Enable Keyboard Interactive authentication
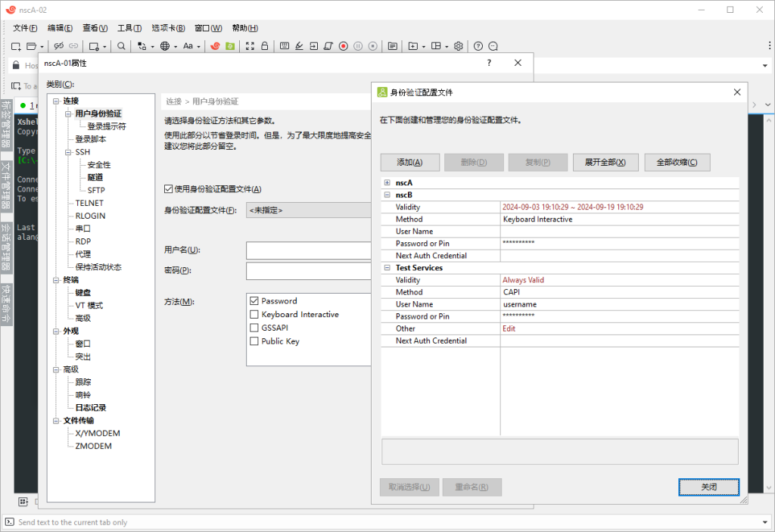The width and height of the screenshot is (775, 532). tap(254, 314)
